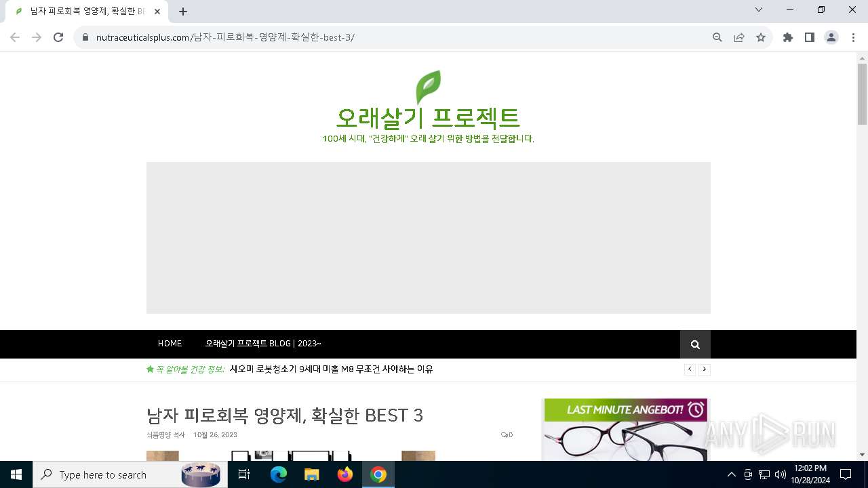Open Task View on the taskbar
Viewport: 868px width, 488px height.
pos(244,474)
